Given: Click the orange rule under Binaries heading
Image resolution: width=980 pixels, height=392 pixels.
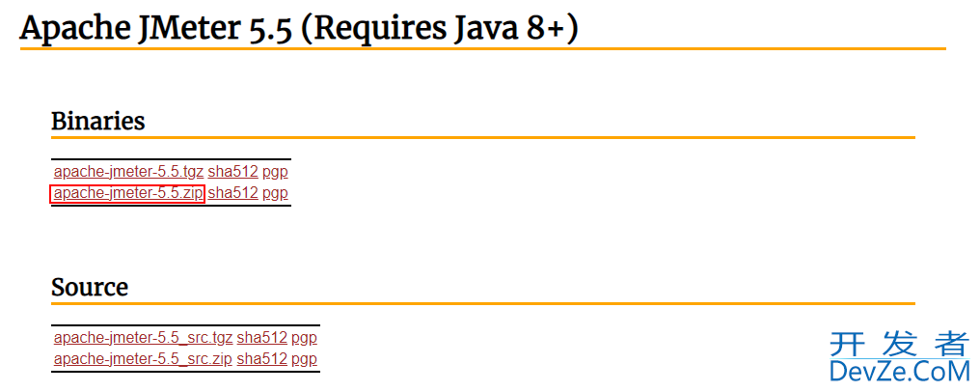Looking at the screenshot, I should (483, 137).
